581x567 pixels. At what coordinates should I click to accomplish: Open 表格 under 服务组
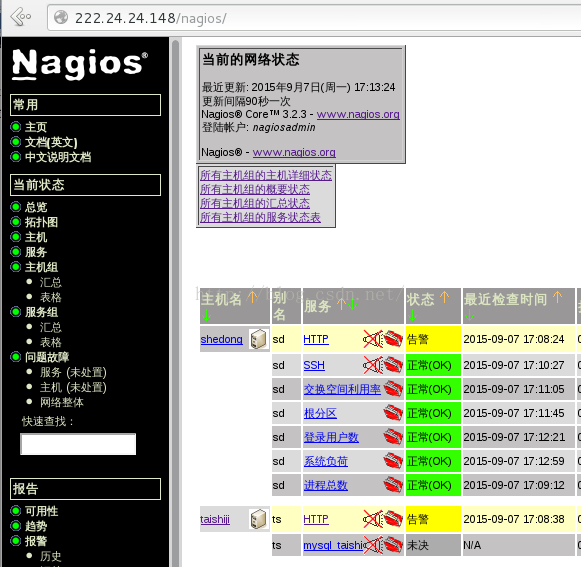pyautogui.click(x=51, y=342)
